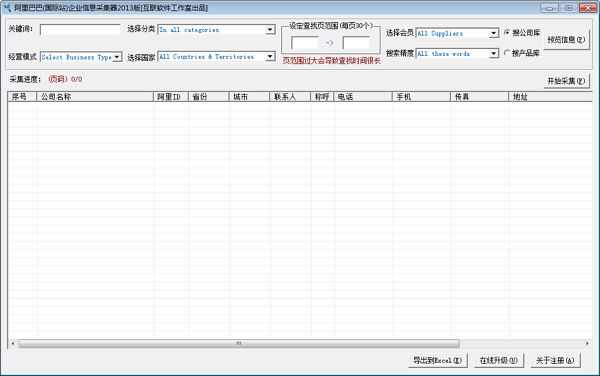Viewport: 600px width, 376px height.
Task: Click the 预览信息 button
Action: click(x=566, y=40)
